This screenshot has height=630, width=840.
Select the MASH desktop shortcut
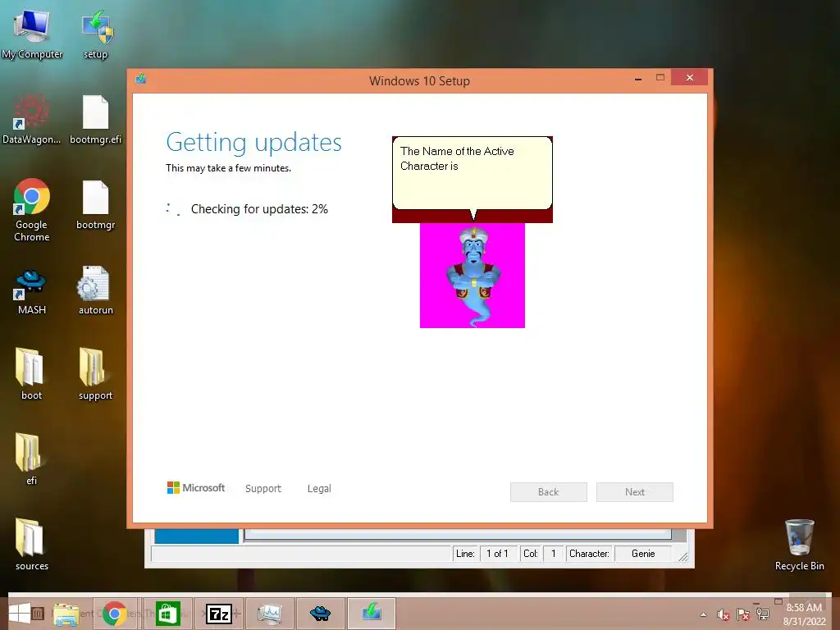point(32,291)
